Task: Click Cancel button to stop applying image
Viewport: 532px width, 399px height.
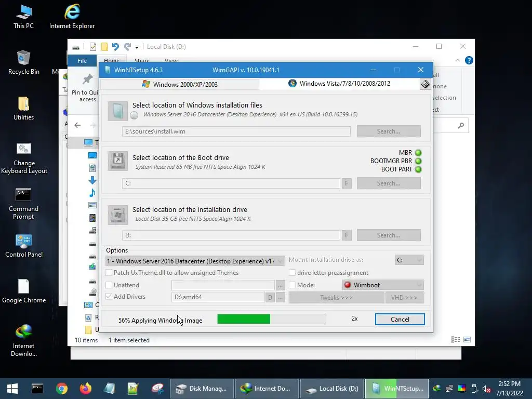Action: [400, 320]
